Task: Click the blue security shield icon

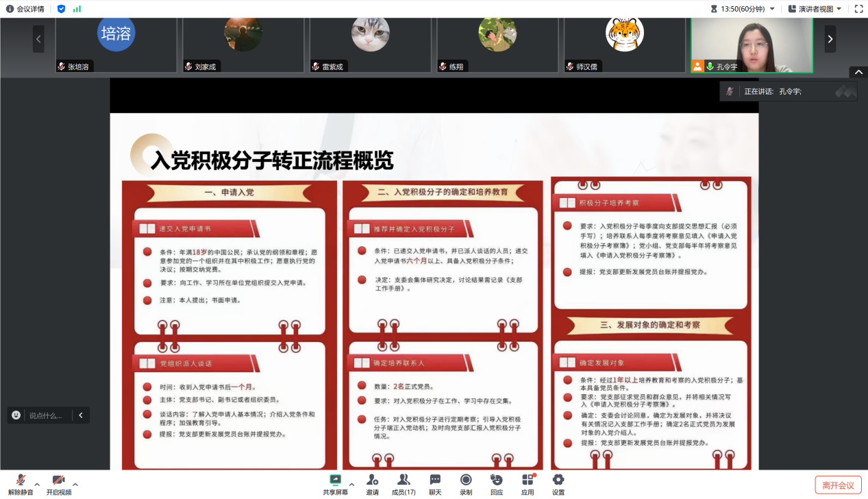Action: point(62,9)
